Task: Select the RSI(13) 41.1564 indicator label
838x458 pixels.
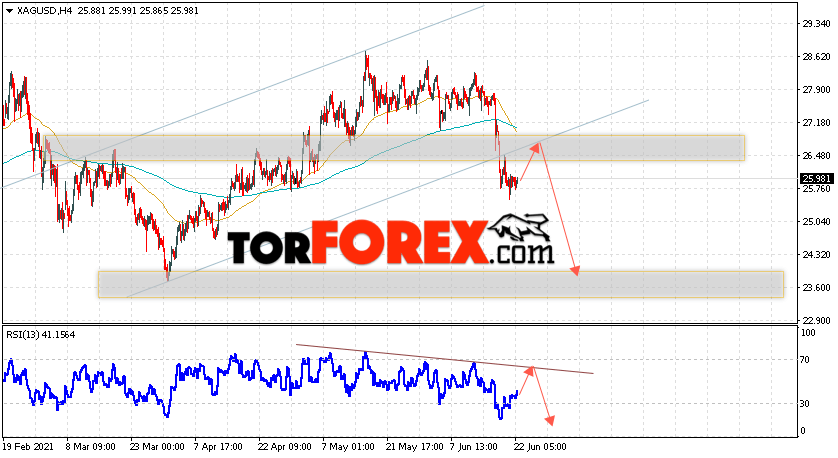Action: [41, 335]
